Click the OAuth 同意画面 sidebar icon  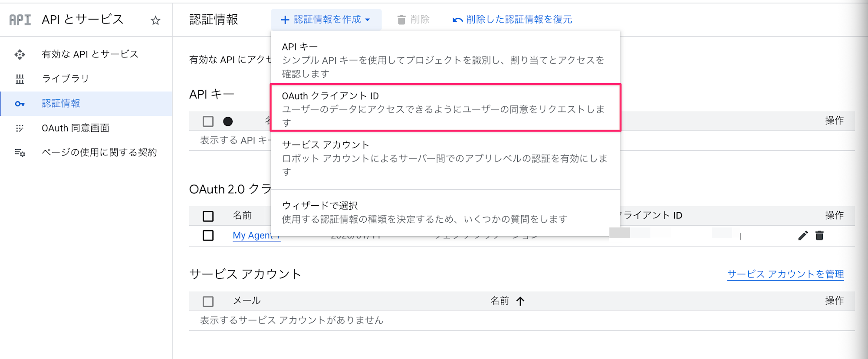click(x=20, y=128)
